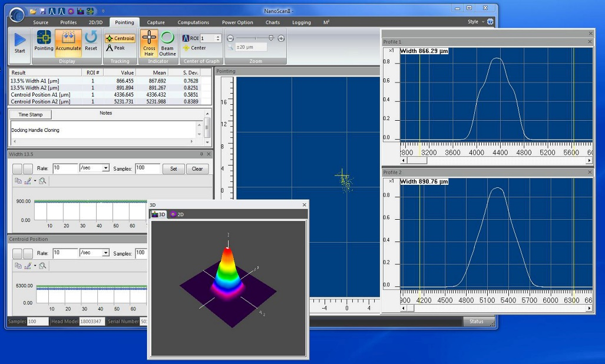Pin the Width 13.5 panel
Image resolution: width=605 pixels, height=364 pixels.
tap(201, 154)
